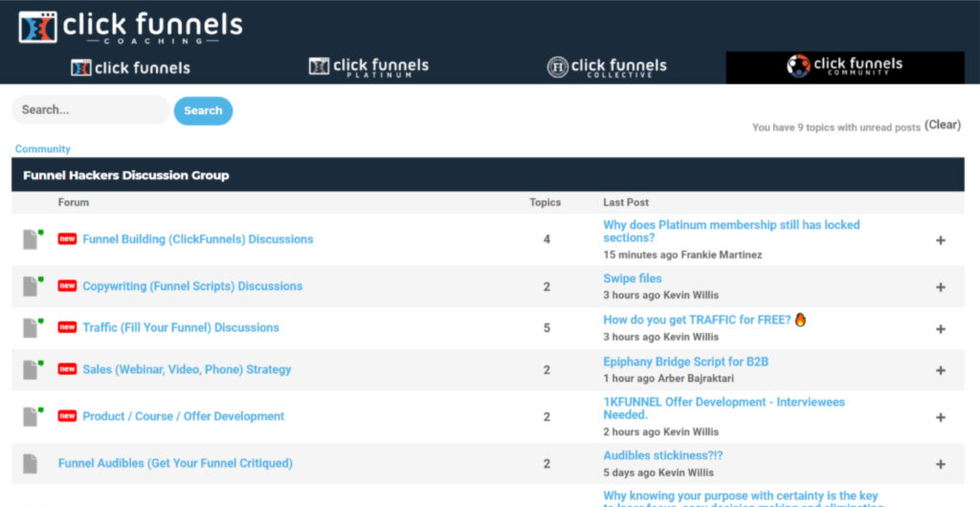Click the new badge beside Copywriting
Screen dimensions: 980x507
click(x=68, y=285)
